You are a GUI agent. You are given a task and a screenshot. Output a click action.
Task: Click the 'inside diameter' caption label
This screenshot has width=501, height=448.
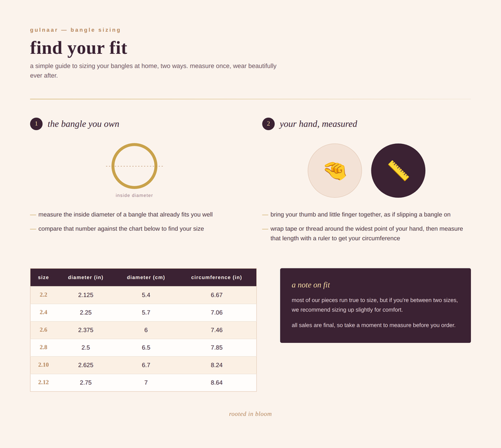134,195
